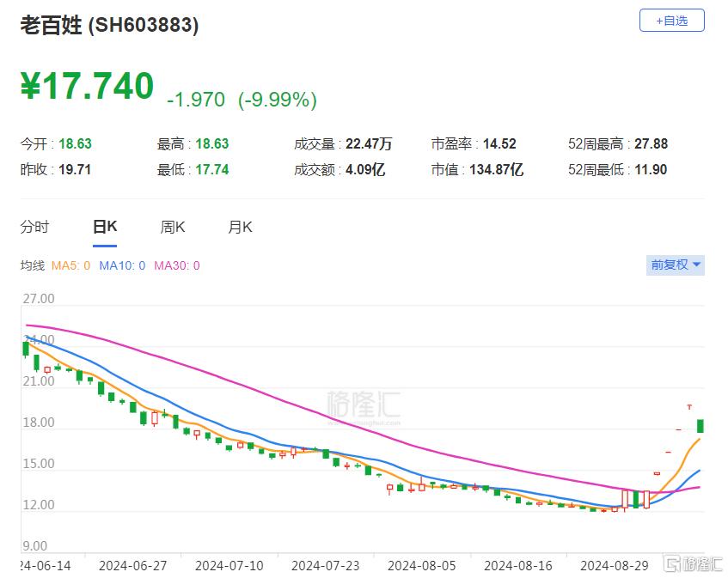Click the 最高 value 18.63
Image resolution: width=728 pixels, height=578 pixels.
pos(212,143)
